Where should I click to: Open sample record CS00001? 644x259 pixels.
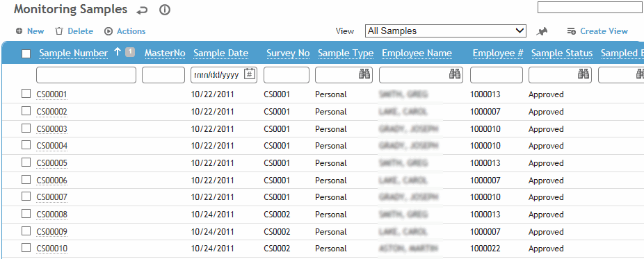[51, 94]
